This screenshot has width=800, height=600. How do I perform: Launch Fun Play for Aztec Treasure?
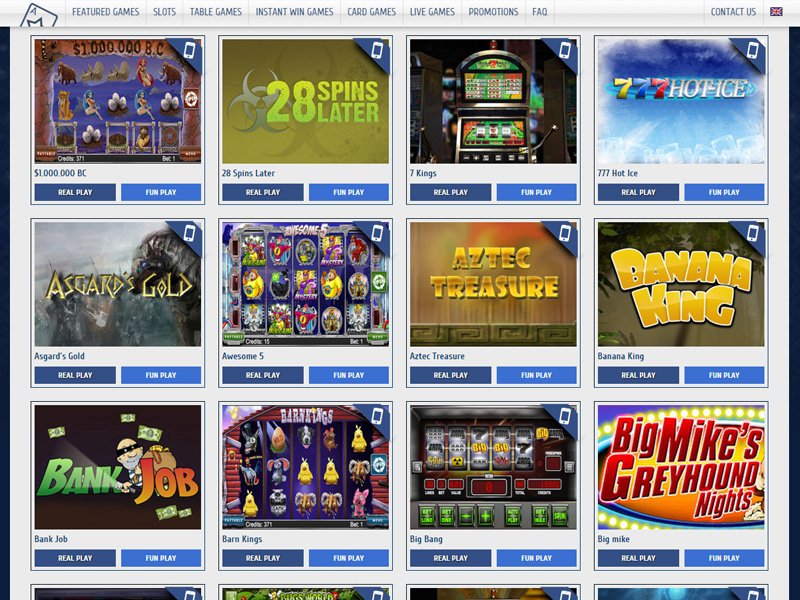pos(536,375)
